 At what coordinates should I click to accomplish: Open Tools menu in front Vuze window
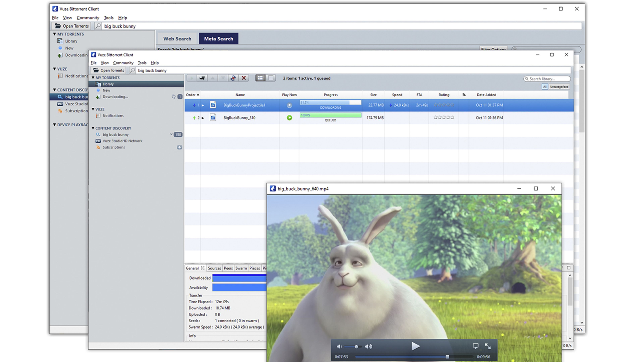(142, 63)
